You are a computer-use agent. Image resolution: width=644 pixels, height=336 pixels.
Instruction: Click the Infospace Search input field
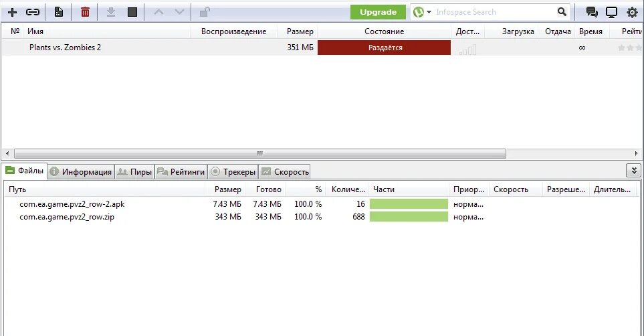point(495,12)
